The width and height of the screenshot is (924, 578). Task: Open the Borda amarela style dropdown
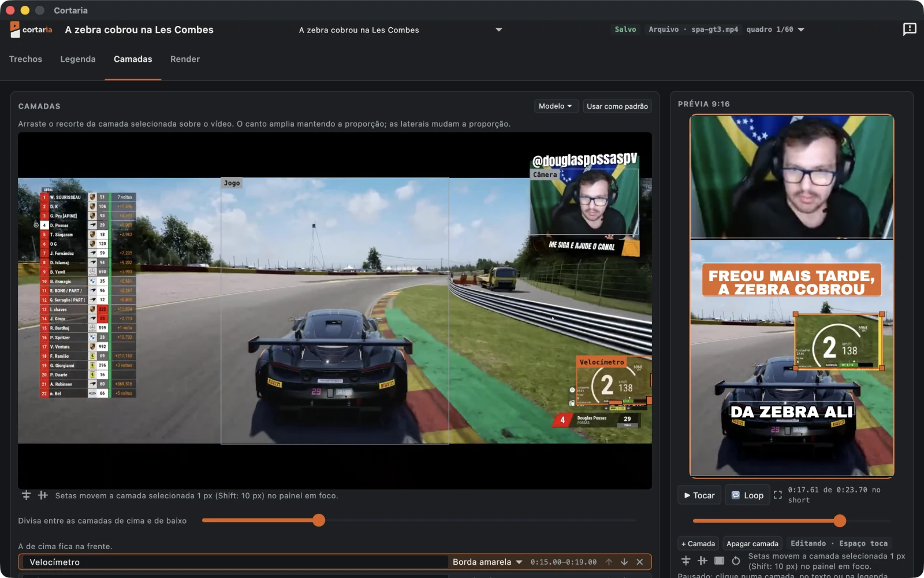tap(487, 562)
